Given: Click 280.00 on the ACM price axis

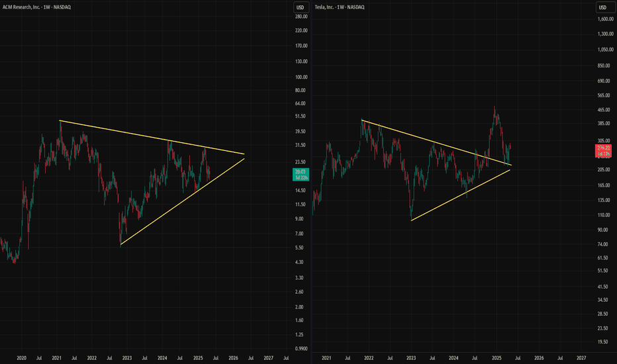Looking at the screenshot, I should point(301,17).
